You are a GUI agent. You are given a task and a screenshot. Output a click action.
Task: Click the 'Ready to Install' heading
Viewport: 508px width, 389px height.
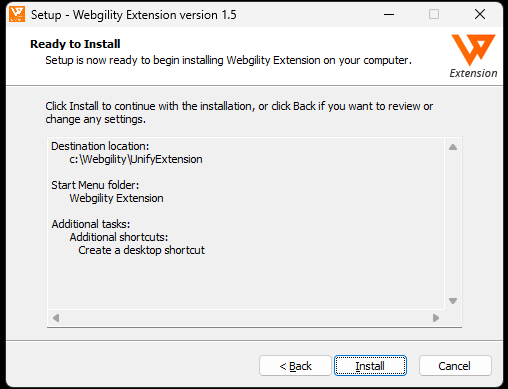click(75, 44)
